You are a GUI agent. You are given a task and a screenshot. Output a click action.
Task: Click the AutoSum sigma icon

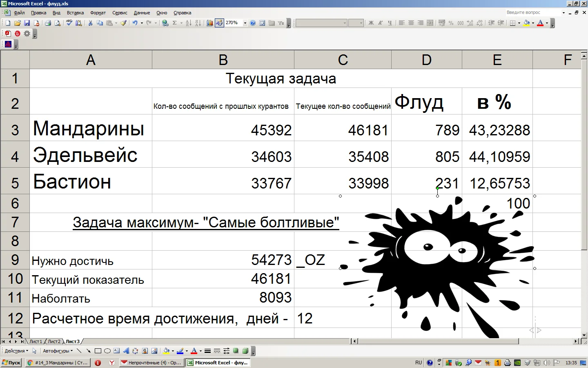[x=175, y=23]
